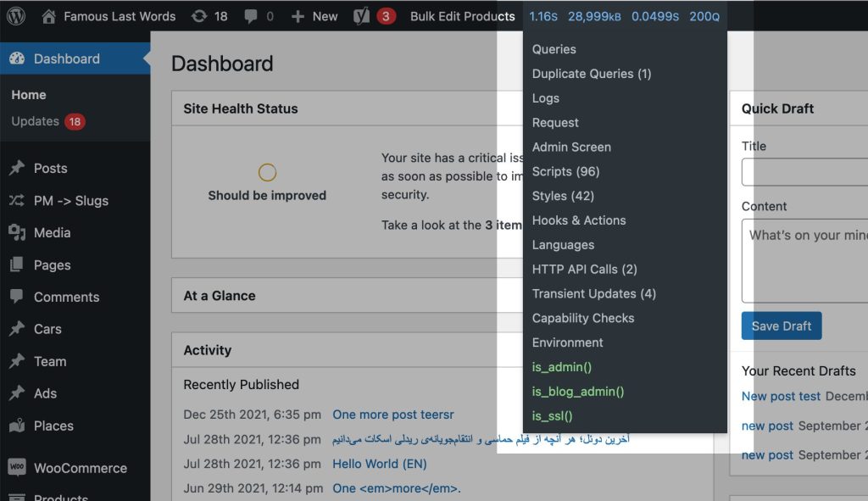Click the updates refresh icon
Image resolution: width=868 pixels, height=501 pixels.
click(198, 16)
